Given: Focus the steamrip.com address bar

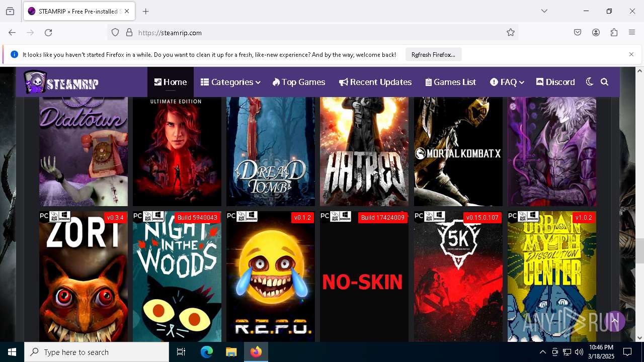Looking at the screenshot, I should 312,33.
